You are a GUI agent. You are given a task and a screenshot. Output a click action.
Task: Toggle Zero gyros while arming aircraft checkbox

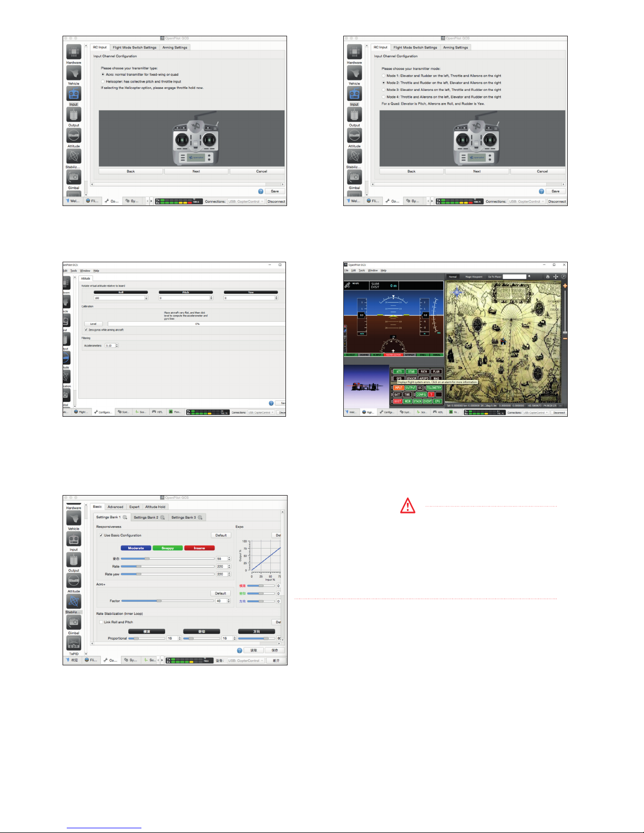point(86,330)
